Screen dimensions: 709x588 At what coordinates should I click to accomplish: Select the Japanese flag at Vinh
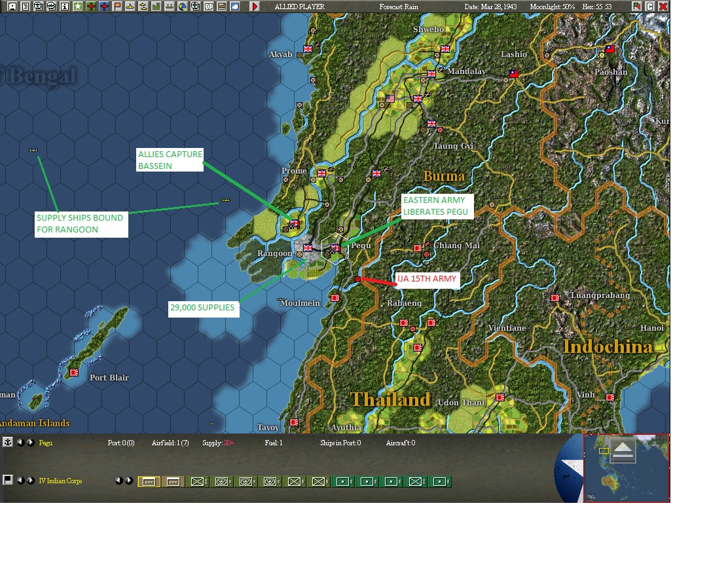(x=610, y=397)
